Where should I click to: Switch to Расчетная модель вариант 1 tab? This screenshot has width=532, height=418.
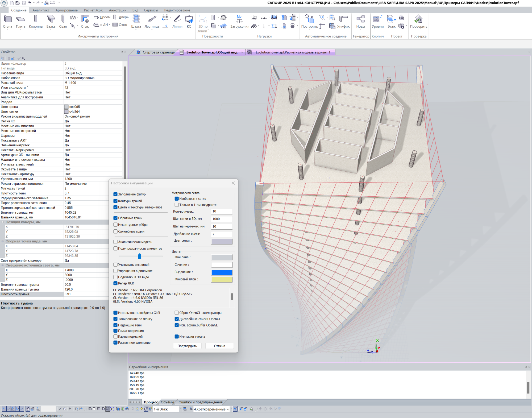point(293,52)
